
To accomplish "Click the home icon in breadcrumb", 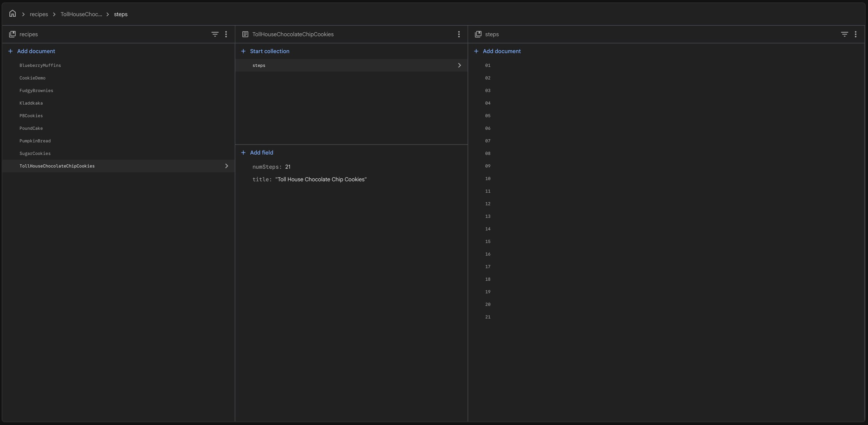I will 12,14.
